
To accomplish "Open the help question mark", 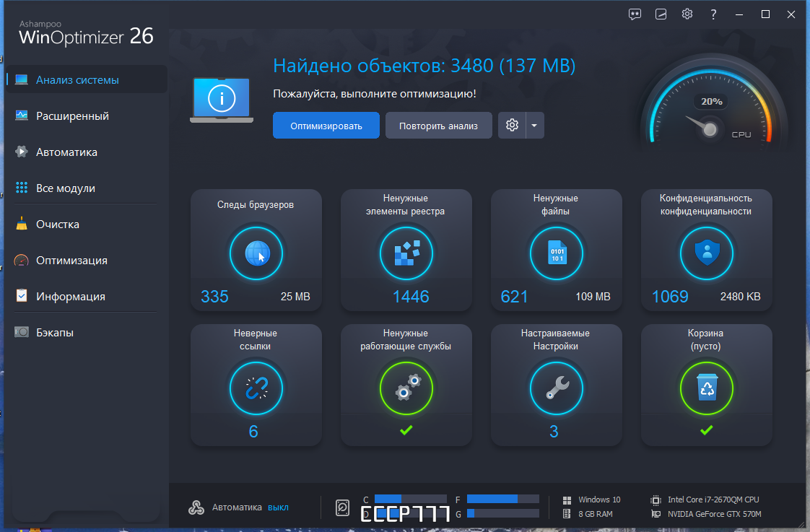I will (713, 14).
